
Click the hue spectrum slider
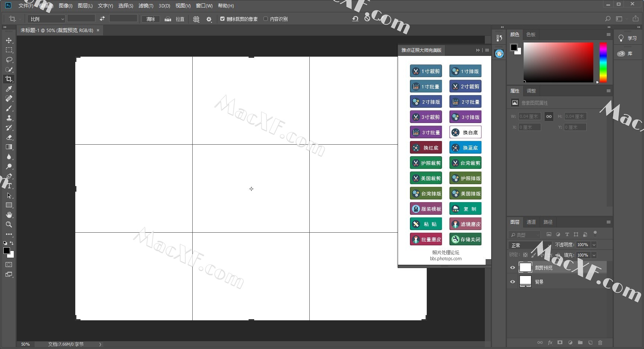tap(603, 62)
